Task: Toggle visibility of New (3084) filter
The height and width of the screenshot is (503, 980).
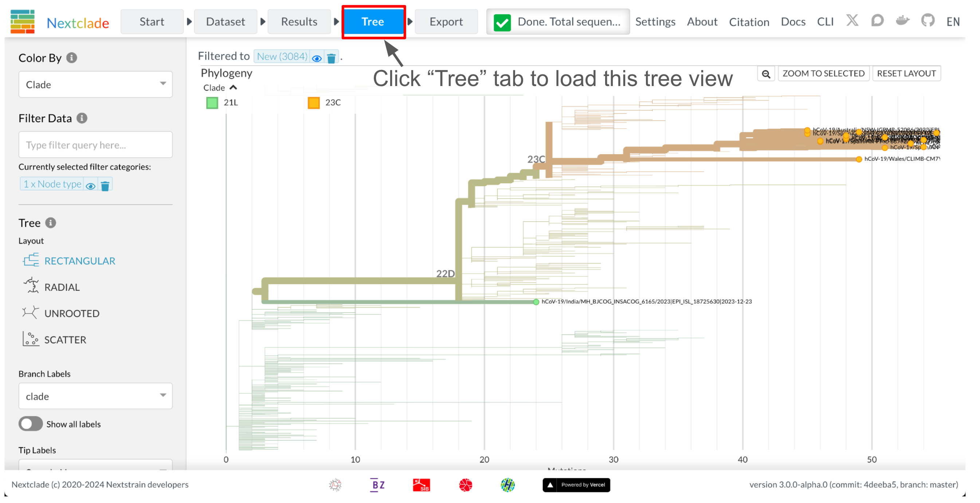Action: point(317,58)
